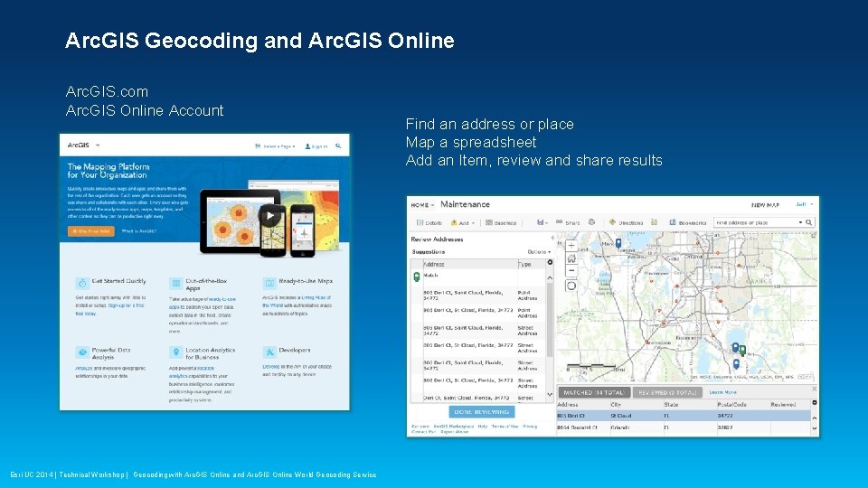The height and width of the screenshot is (488, 868).
Task: Click the Powerful Data Analysis icon
Action: 82,352
